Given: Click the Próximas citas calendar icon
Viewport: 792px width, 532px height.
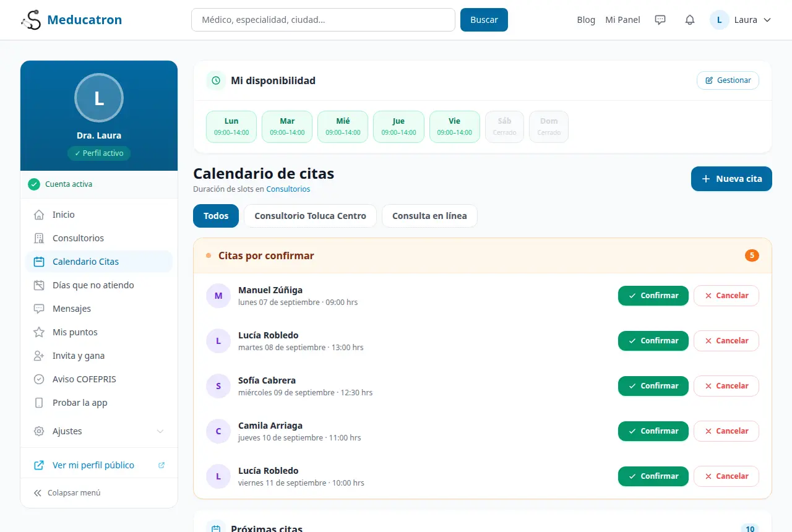Looking at the screenshot, I should (216, 529).
